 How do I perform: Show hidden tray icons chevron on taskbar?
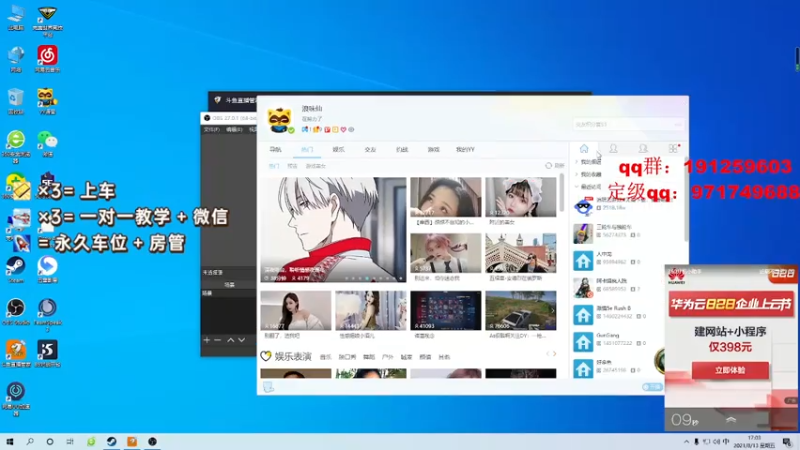pyautogui.click(x=686, y=442)
